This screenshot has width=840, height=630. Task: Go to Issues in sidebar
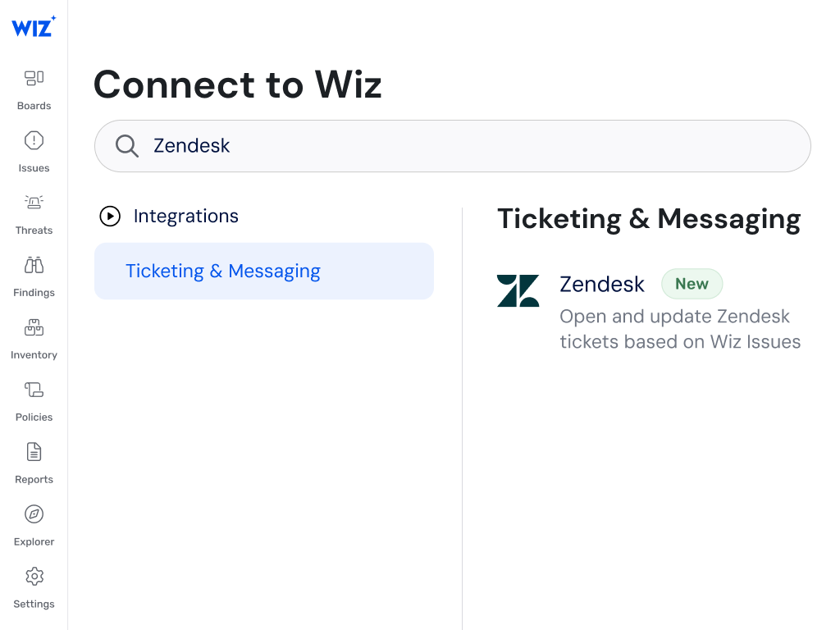point(34,141)
